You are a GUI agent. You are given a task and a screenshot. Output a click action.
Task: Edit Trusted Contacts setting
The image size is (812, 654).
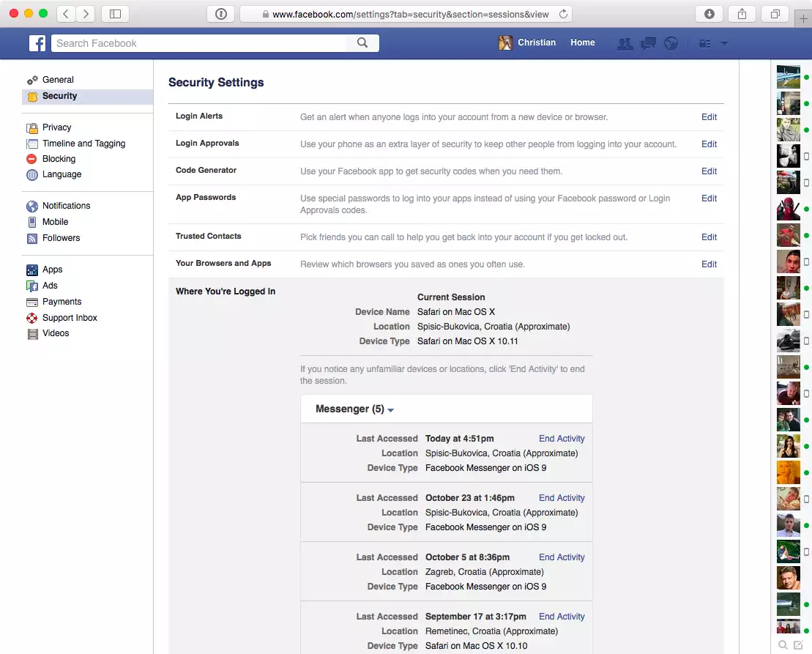[709, 237]
